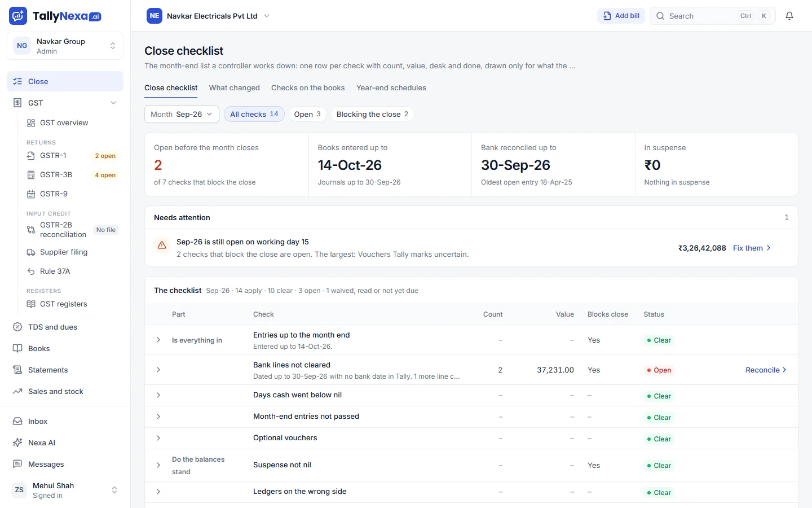The image size is (812, 508).
Task: Click the TallyNexa logo icon
Action: pyautogui.click(x=18, y=16)
